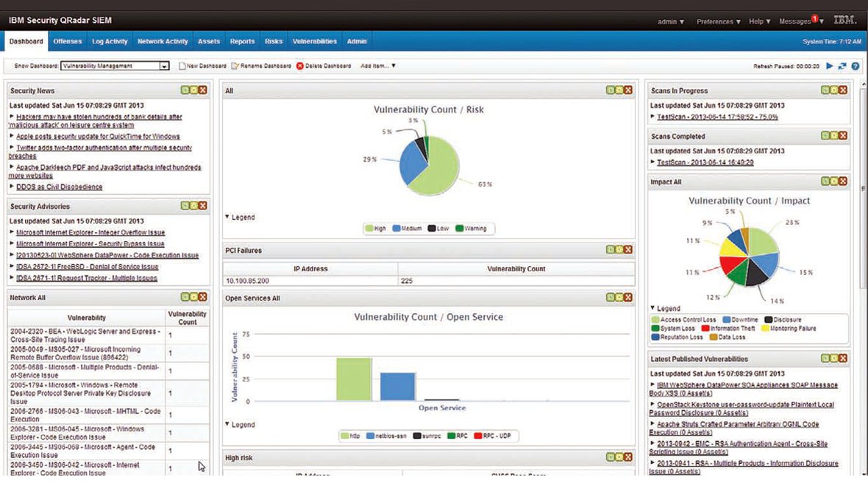Open TestScan 75.0% scan in progress link
Viewport: 868px width, 488px height.
(x=717, y=117)
